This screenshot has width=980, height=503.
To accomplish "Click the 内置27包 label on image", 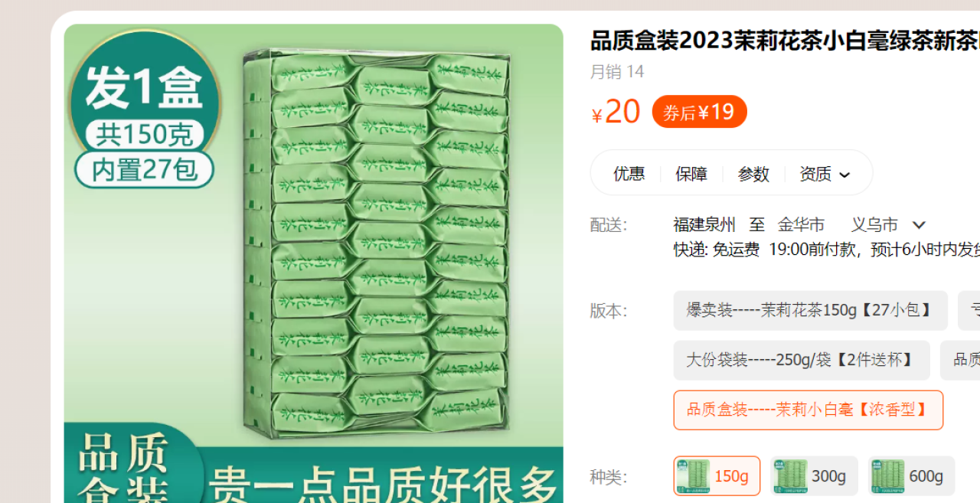I will 144,169.
